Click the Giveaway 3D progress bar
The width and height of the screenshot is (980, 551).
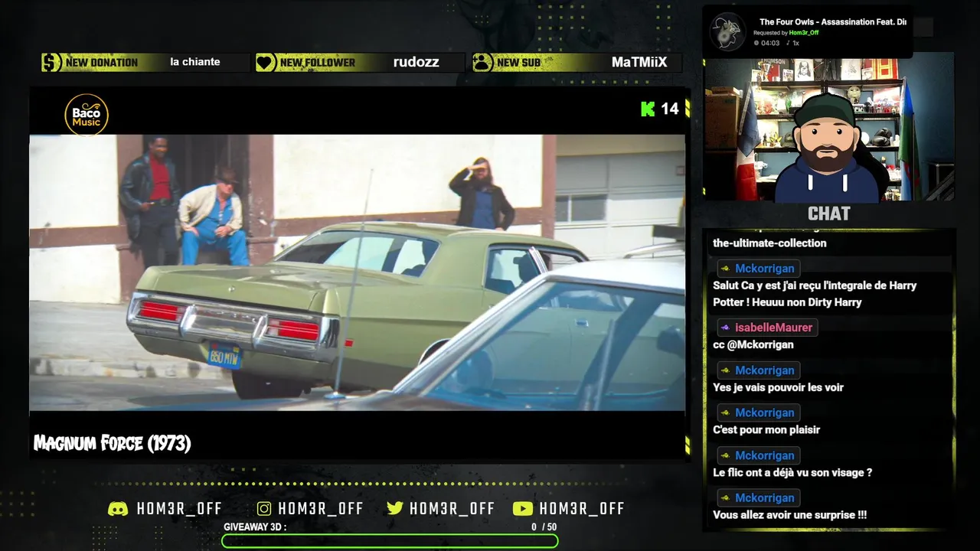coord(390,541)
